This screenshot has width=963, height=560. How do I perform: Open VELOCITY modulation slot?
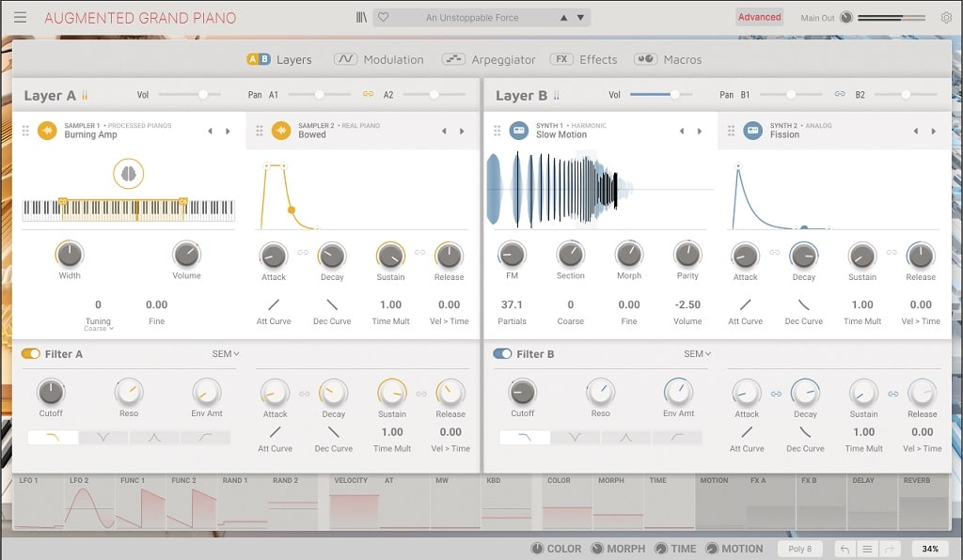tap(355, 502)
